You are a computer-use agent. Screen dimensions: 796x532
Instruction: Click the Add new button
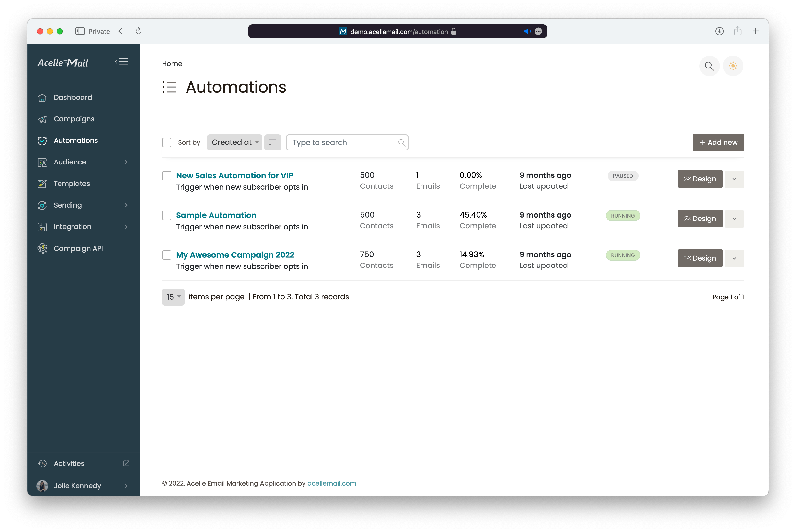tap(718, 142)
